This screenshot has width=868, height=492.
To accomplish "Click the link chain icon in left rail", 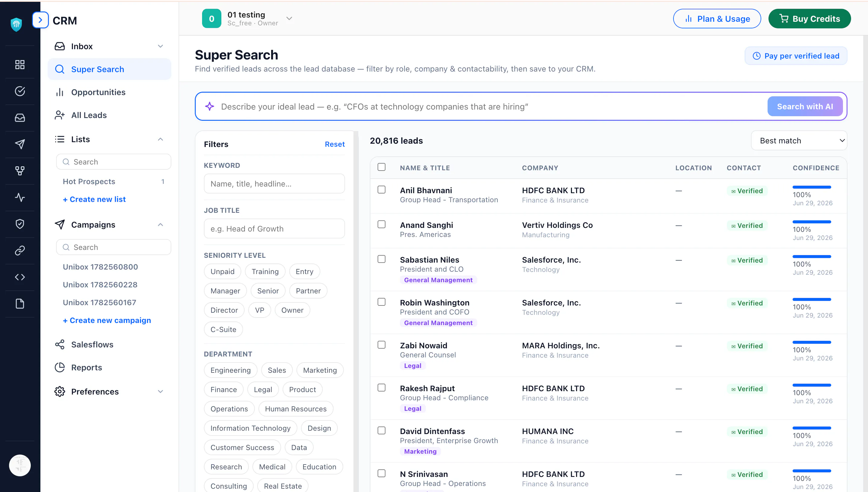I will [x=20, y=251].
